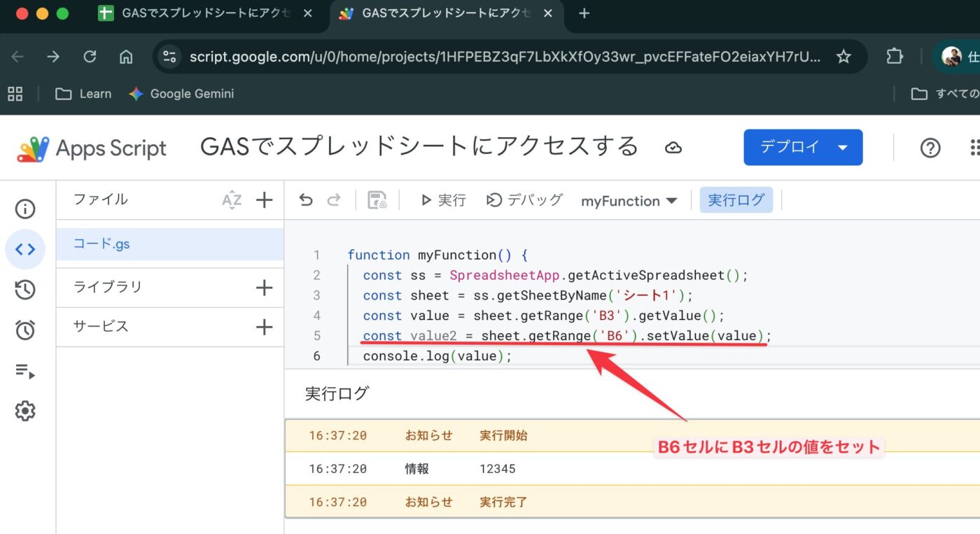
Task: Select the Editor code icon in sidebar
Action: [25, 249]
